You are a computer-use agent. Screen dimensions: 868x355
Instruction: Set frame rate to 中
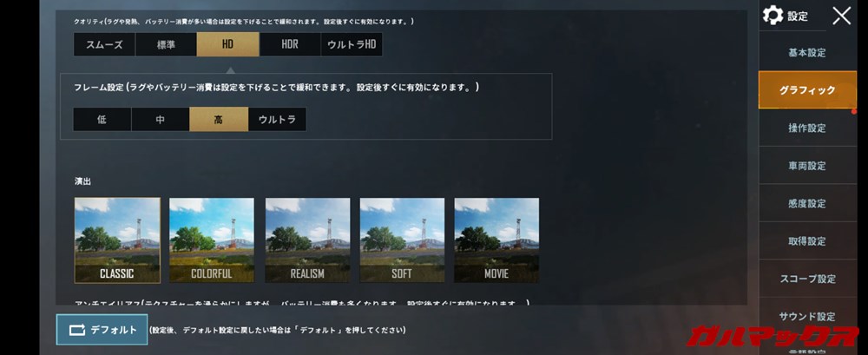coord(160,119)
